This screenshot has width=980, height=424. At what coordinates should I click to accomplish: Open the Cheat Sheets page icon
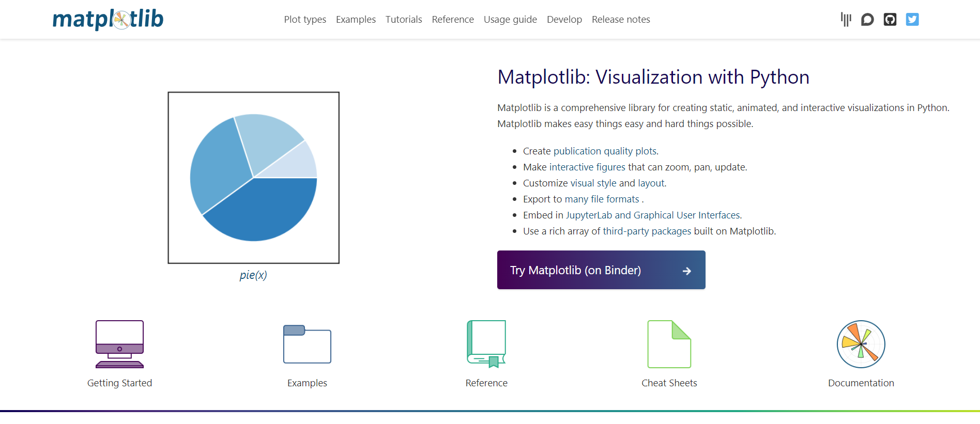pos(669,344)
